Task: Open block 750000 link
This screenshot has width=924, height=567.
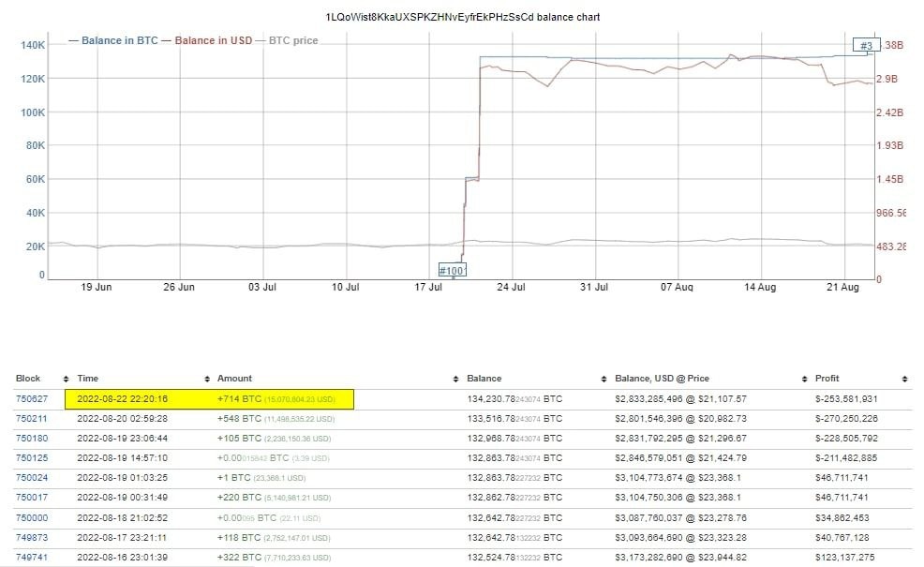Action: (32, 518)
